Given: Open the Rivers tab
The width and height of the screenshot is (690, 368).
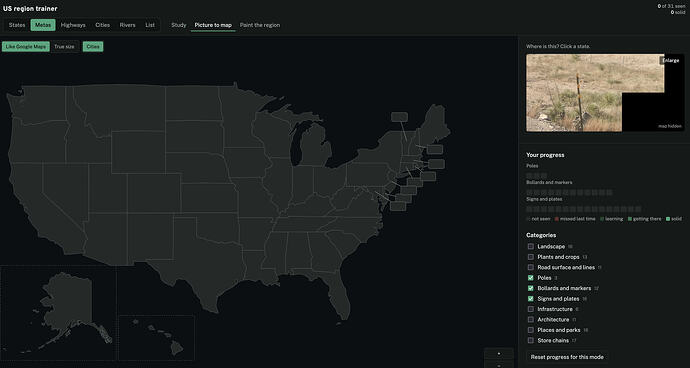Looking at the screenshot, I should [x=128, y=25].
